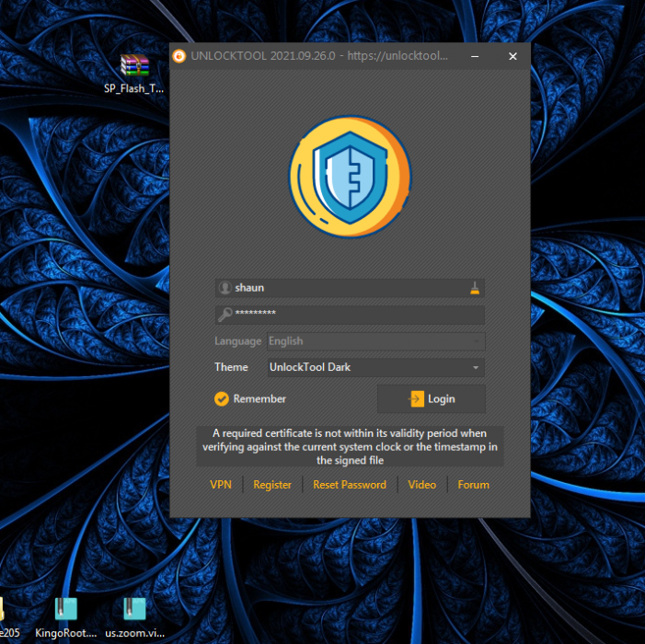Click the Language label
The image size is (645, 644).
click(237, 341)
